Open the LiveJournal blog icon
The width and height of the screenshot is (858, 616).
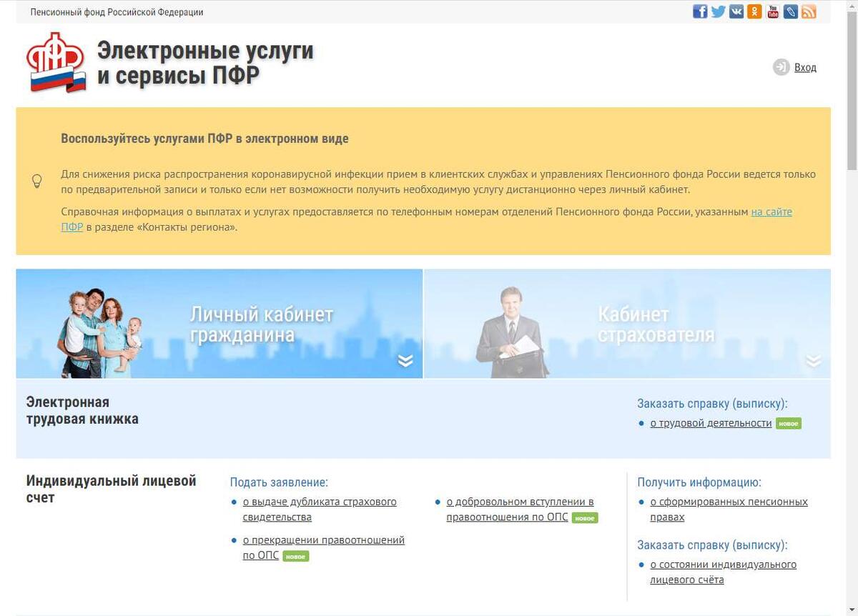791,11
